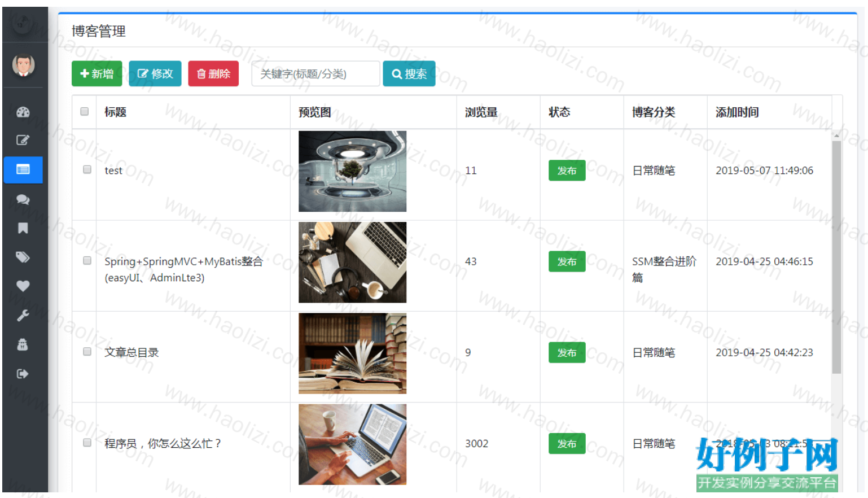The height and width of the screenshot is (498, 868).
Task: Click the green 新增 add button
Action: point(97,73)
